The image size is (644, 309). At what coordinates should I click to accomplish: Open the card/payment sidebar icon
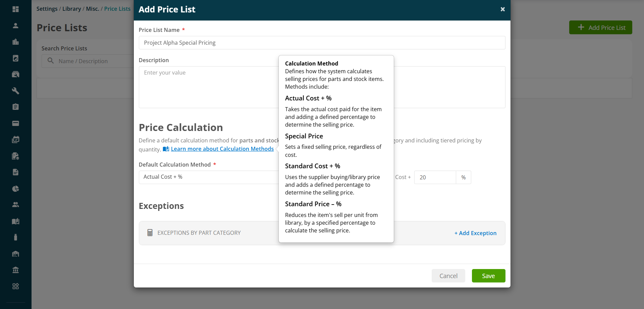tap(15, 123)
